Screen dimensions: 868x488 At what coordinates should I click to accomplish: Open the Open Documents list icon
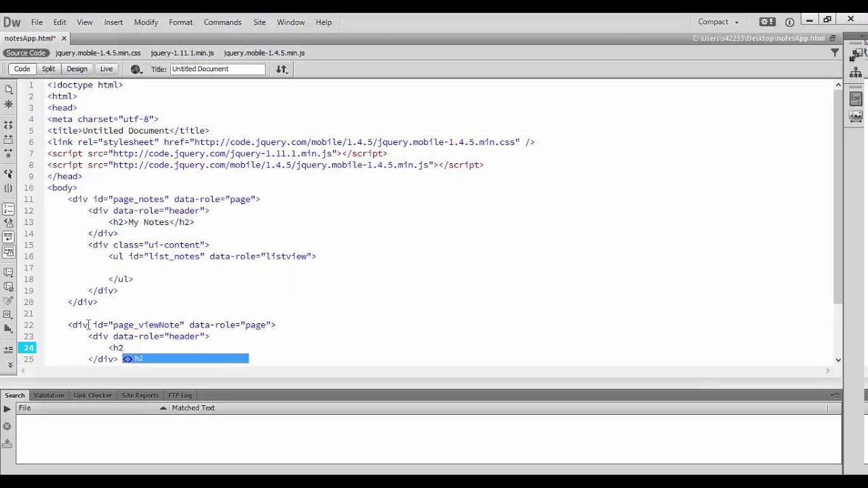8,89
